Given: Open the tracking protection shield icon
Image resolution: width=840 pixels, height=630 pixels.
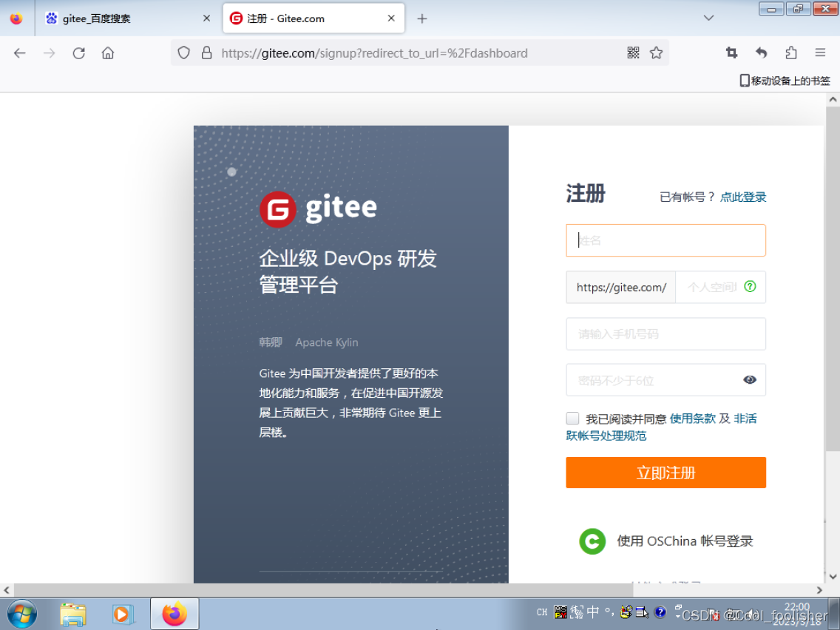Looking at the screenshot, I should (185, 52).
